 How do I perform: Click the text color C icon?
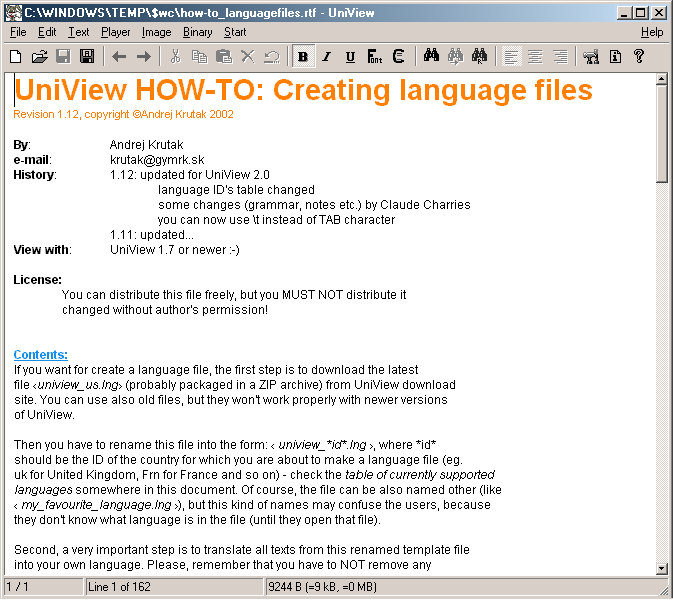coord(399,56)
